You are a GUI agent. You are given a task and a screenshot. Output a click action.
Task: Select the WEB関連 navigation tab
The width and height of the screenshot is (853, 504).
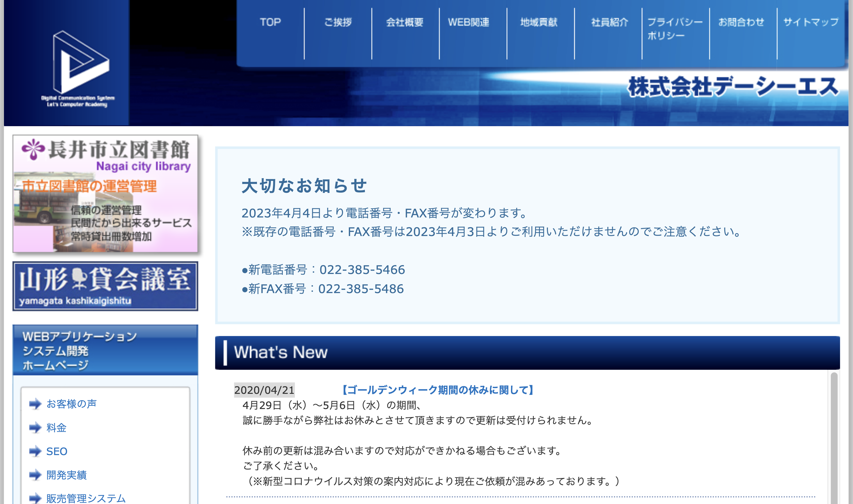click(468, 22)
